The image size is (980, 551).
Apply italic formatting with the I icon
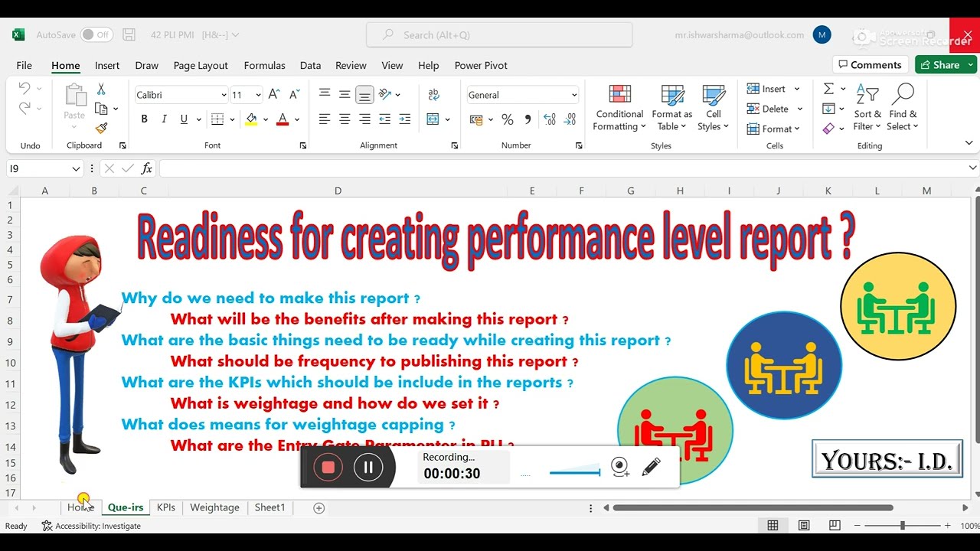tap(164, 119)
